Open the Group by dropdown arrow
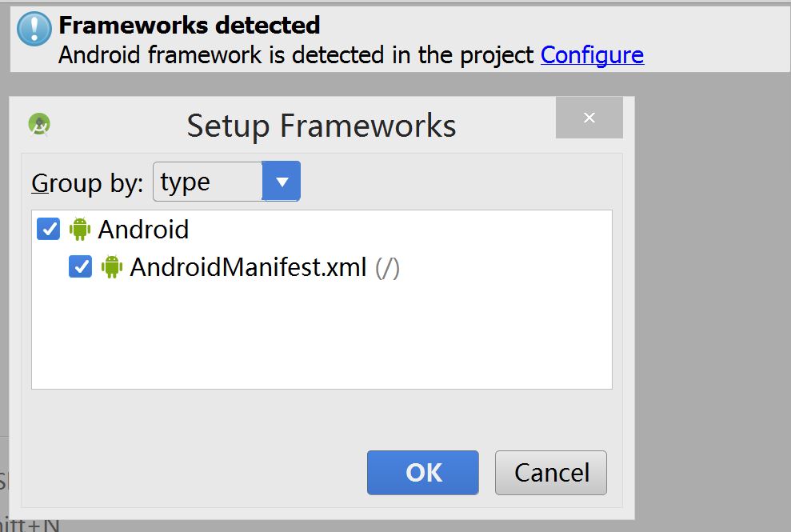This screenshot has height=532, width=791. point(282,182)
